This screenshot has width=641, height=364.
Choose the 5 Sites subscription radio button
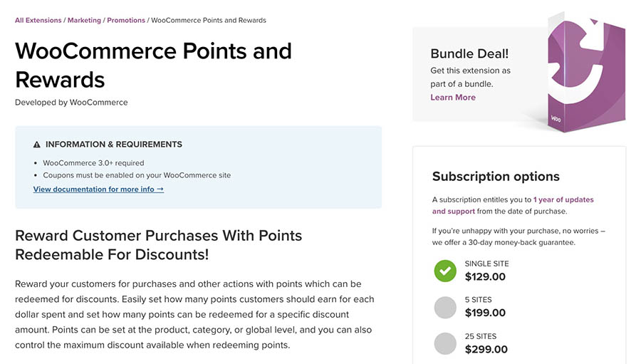click(445, 307)
